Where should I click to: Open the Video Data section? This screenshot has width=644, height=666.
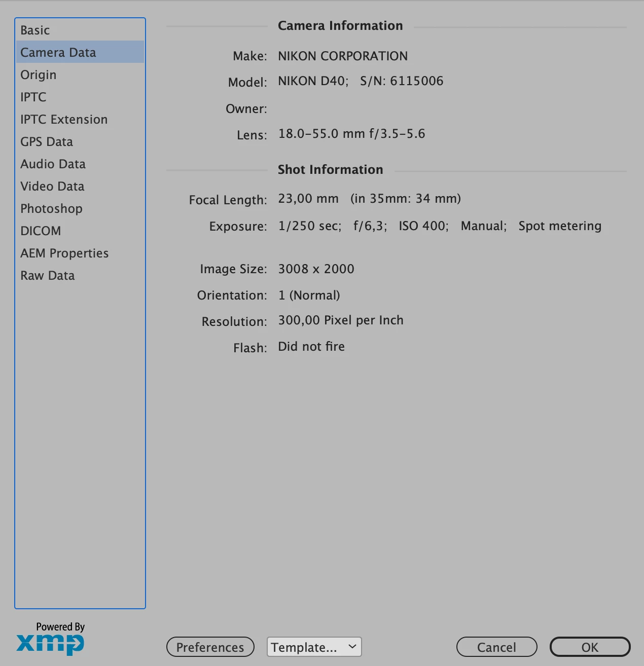pyautogui.click(x=80, y=186)
